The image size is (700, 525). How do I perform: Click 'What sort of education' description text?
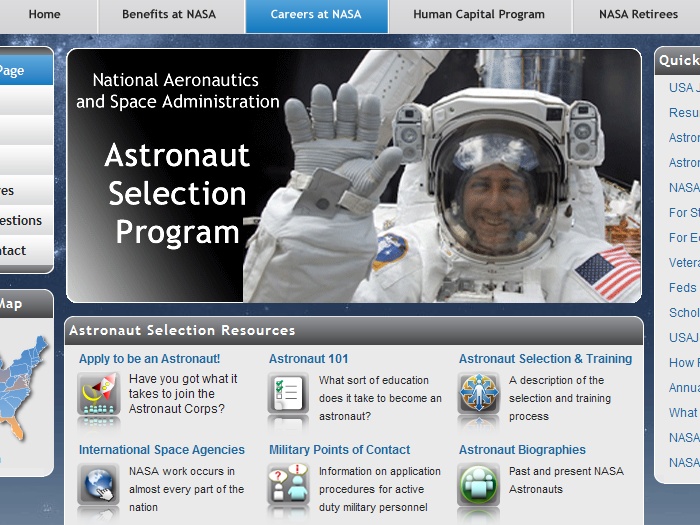pyautogui.click(x=380, y=398)
